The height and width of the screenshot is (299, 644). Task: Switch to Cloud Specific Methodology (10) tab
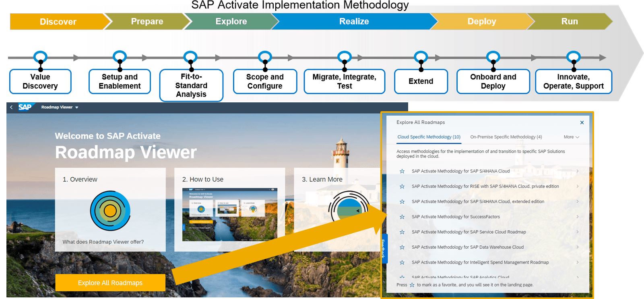pyautogui.click(x=429, y=137)
